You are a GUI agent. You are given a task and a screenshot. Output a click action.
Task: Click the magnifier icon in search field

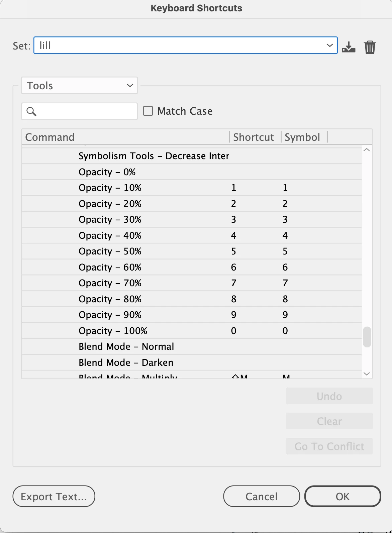[31, 111]
